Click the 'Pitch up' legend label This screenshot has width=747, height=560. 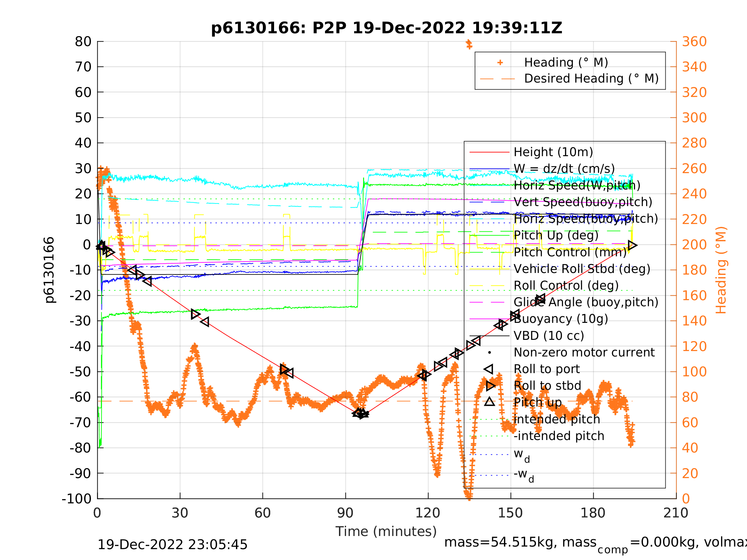click(x=538, y=402)
